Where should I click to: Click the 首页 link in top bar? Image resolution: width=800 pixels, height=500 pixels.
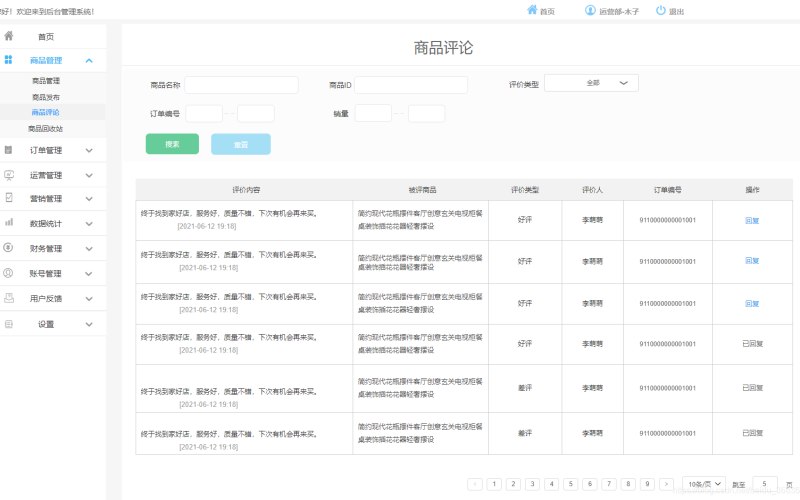tap(547, 11)
